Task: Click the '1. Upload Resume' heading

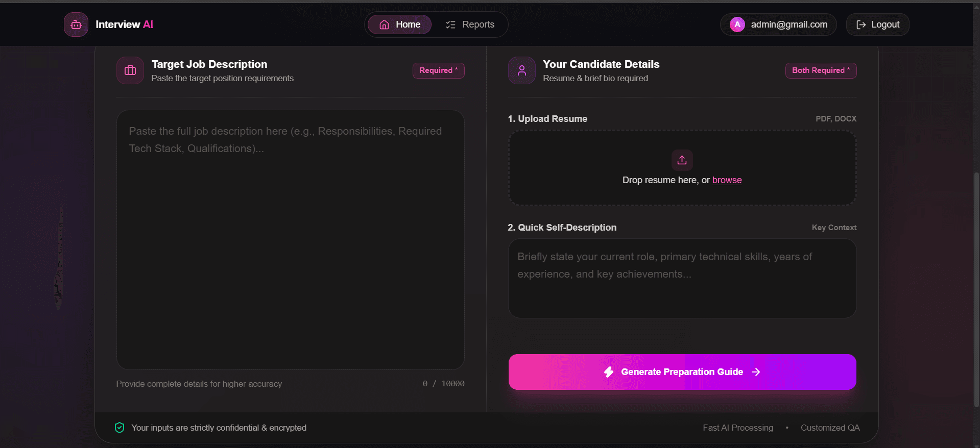Action: point(547,119)
